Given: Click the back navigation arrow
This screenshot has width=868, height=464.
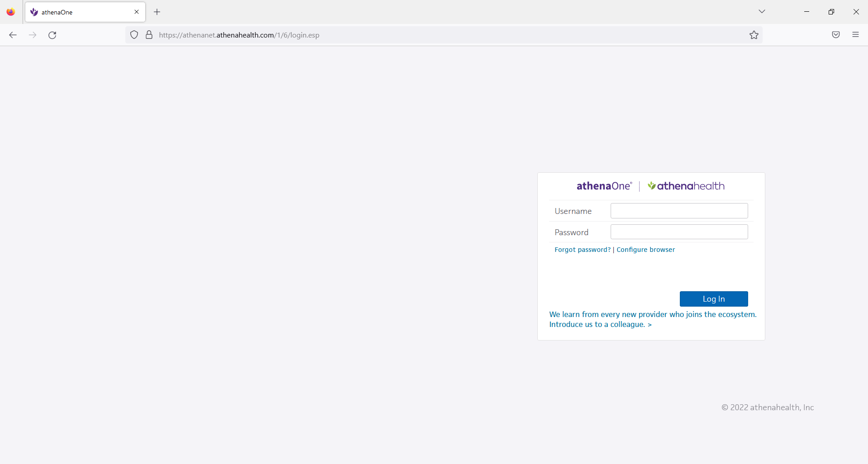Looking at the screenshot, I should [x=12, y=35].
